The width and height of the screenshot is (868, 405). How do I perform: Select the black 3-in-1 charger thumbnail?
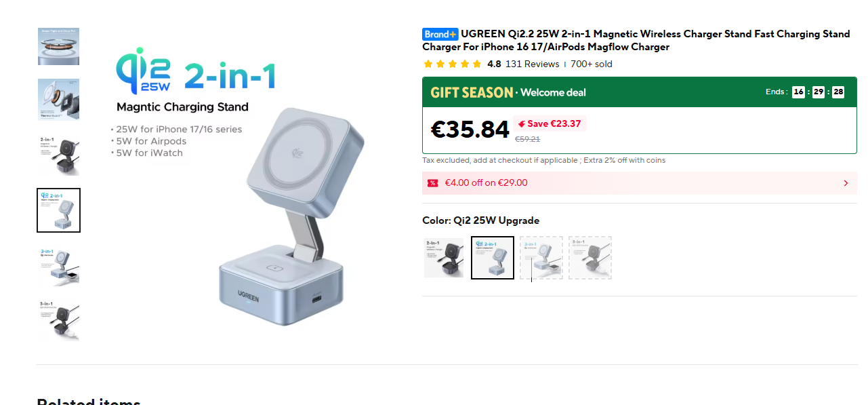pos(58,320)
